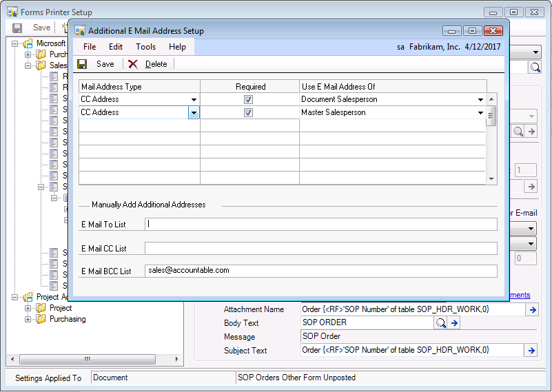Click the blue arrow beside Body Text lookup
This screenshot has width=552, height=392.
tap(455, 323)
